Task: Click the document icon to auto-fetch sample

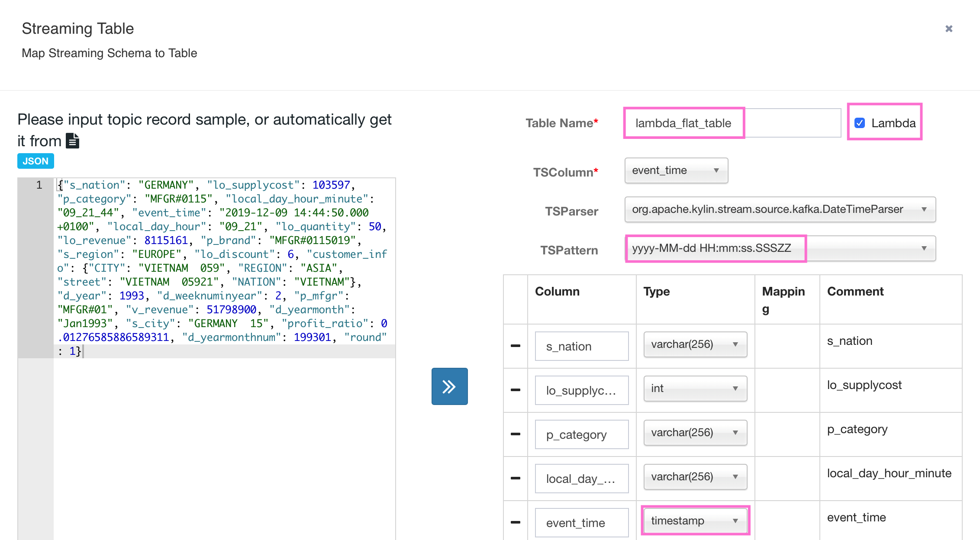Action: [x=72, y=141]
